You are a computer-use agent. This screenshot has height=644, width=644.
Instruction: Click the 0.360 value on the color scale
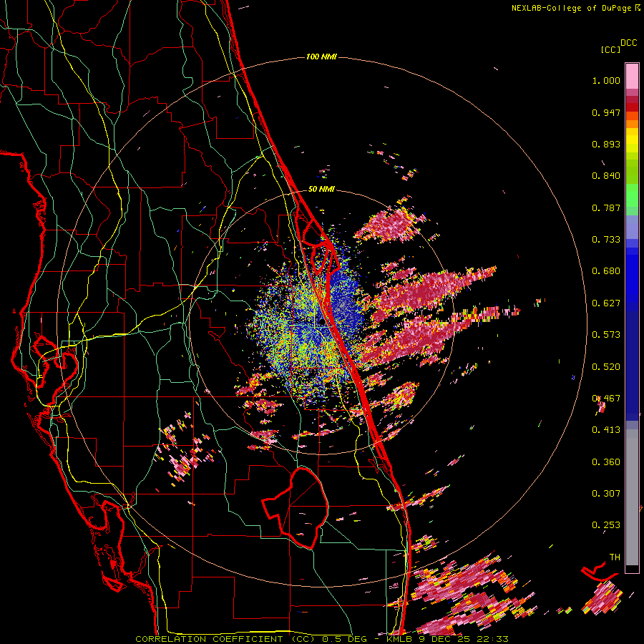(x=606, y=462)
